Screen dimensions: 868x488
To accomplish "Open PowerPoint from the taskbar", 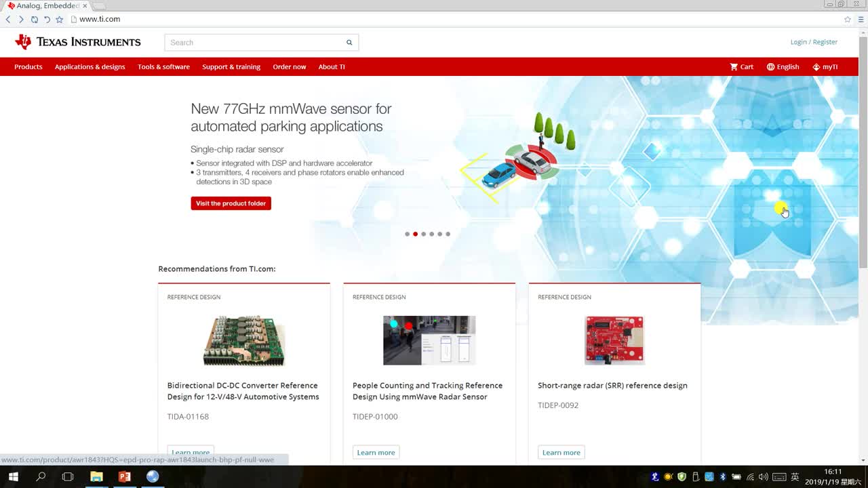I will (124, 476).
